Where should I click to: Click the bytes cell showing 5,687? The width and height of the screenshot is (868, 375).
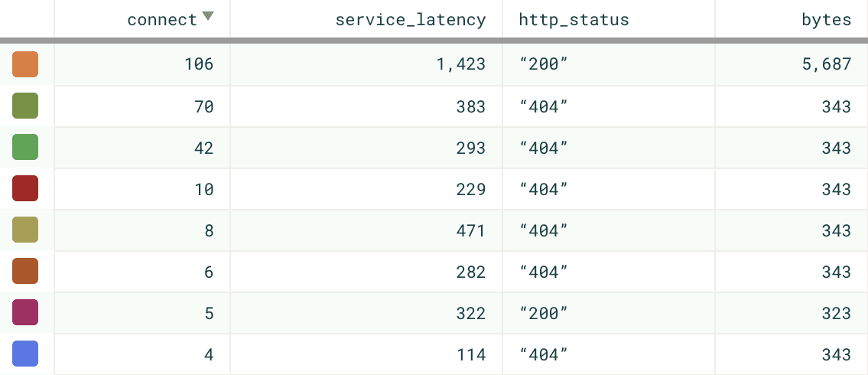pyautogui.click(x=826, y=65)
